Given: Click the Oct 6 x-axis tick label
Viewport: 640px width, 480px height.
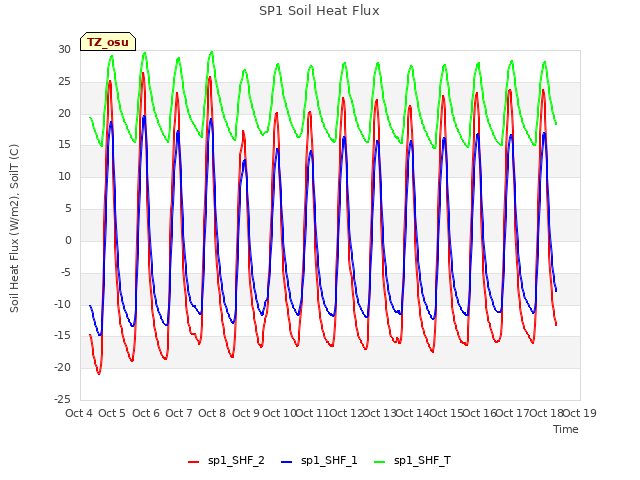Looking at the screenshot, I should pyautogui.click(x=146, y=413).
